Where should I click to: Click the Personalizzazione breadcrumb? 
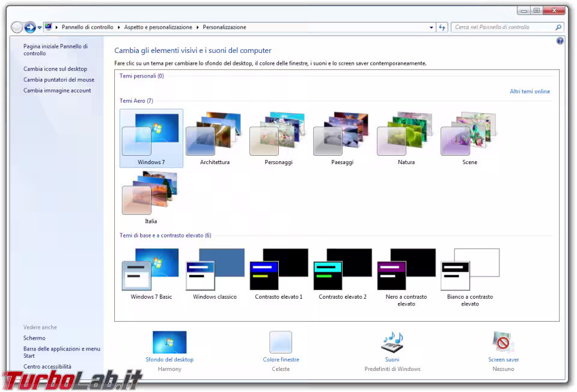click(x=224, y=27)
